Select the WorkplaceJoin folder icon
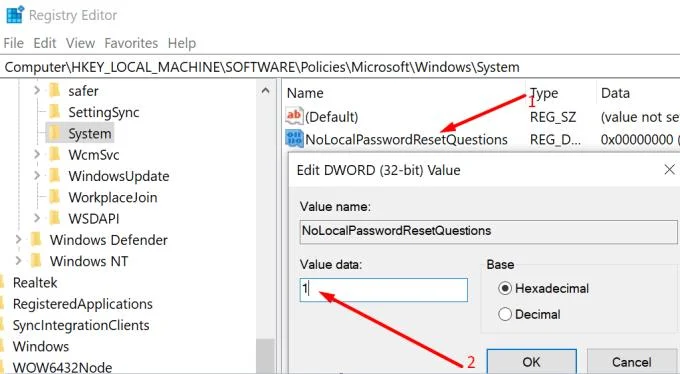Image resolution: width=680 pixels, height=374 pixels. click(55, 197)
